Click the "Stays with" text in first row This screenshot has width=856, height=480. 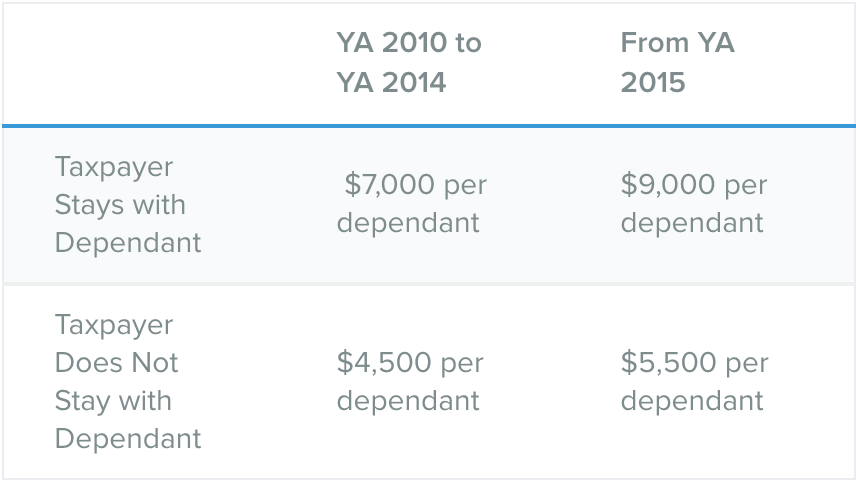coord(120,205)
